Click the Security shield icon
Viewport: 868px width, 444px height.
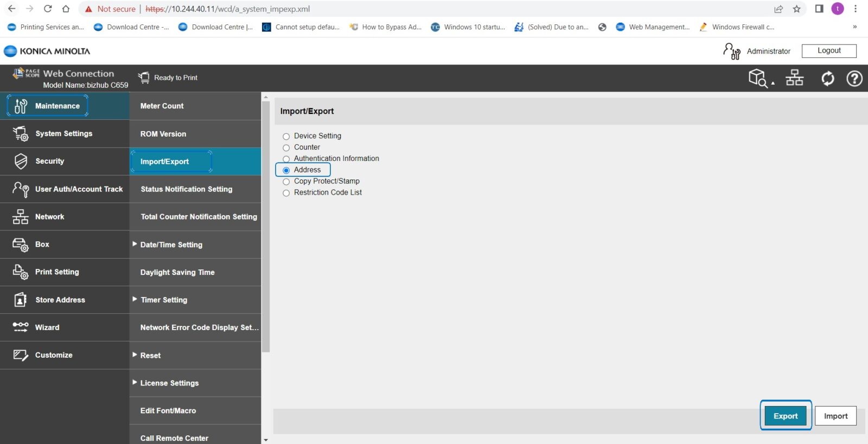21,161
